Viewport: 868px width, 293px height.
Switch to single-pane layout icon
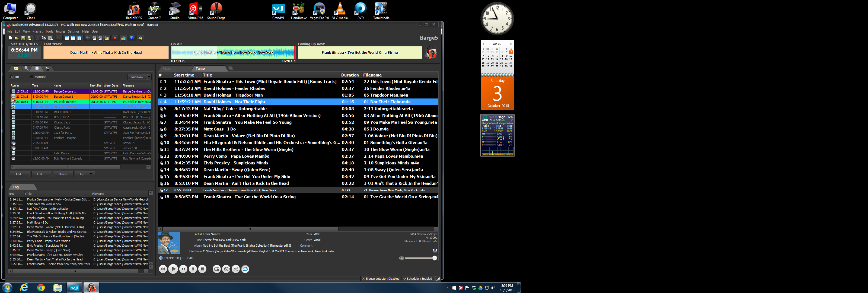(67, 38)
